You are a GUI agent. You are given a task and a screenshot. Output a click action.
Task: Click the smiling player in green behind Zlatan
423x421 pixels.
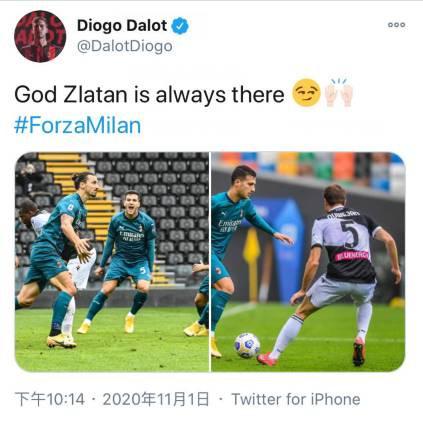tap(128, 262)
